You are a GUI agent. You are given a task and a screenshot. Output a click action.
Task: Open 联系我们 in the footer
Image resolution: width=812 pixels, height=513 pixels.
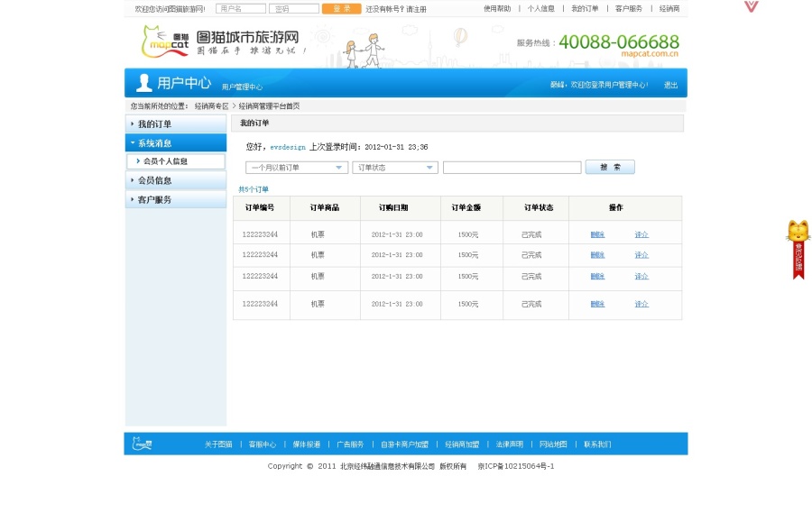click(597, 444)
